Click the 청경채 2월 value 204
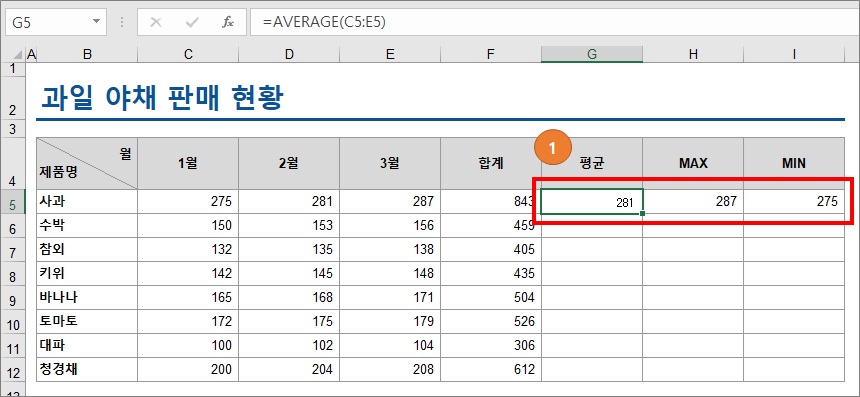The height and width of the screenshot is (397, 860). click(x=289, y=370)
